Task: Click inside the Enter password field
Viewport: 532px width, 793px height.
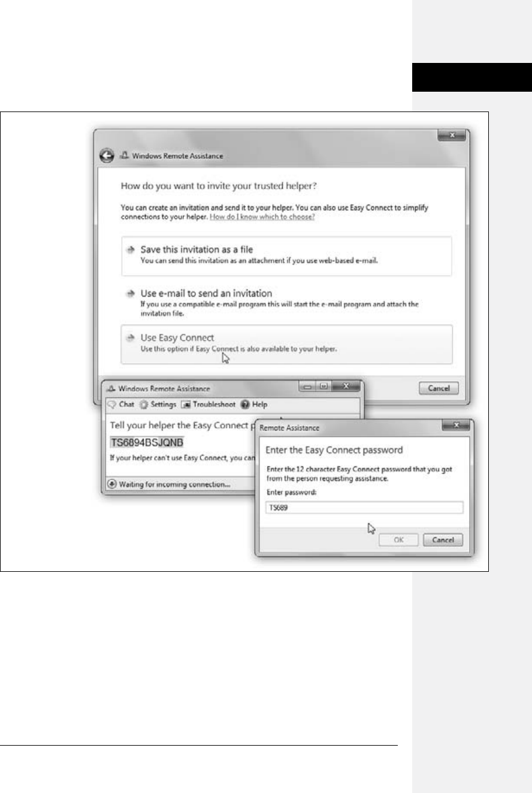Action: 364,508
